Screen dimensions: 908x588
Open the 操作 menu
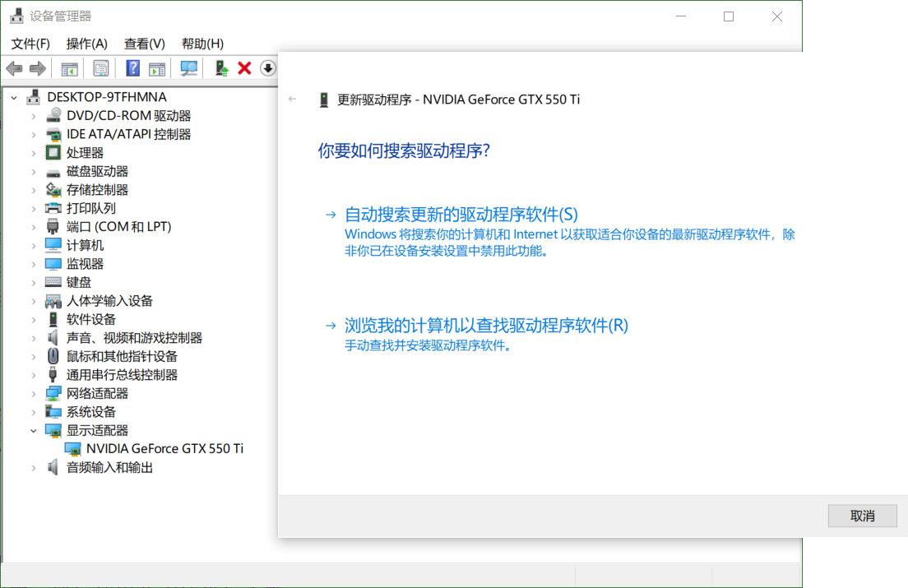tap(86, 44)
